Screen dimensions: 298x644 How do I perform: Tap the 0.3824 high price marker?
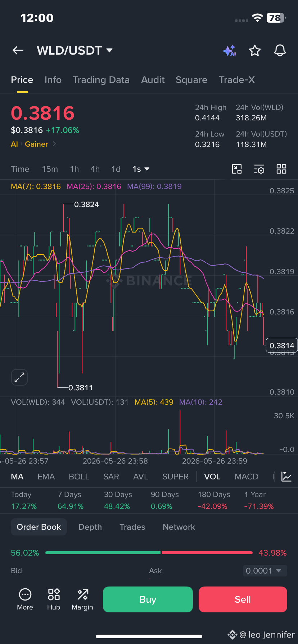click(x=86, y=204)
